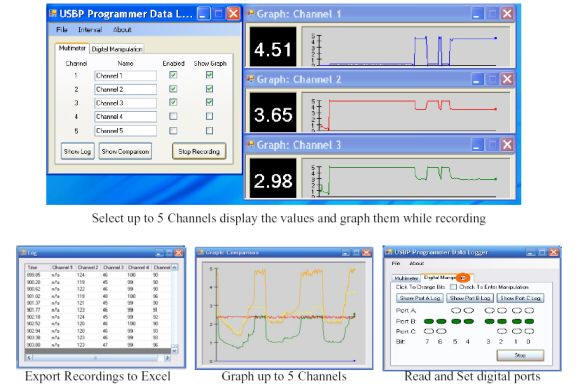The width and height of the screenshot is (578, 386).
Task: Enable the Channel 4 Enabled checkbox
Action: click(x=173, y=116)
